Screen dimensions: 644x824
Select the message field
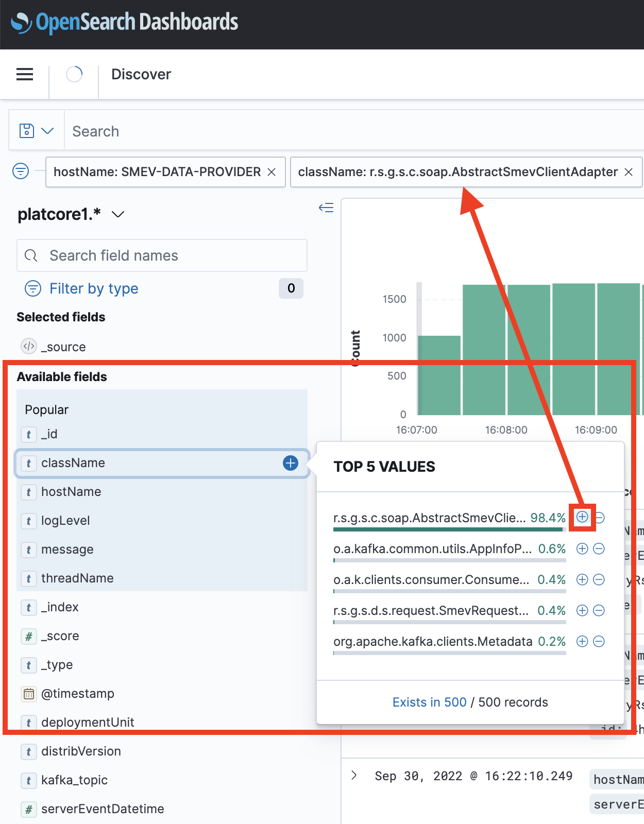pos(67,550)
